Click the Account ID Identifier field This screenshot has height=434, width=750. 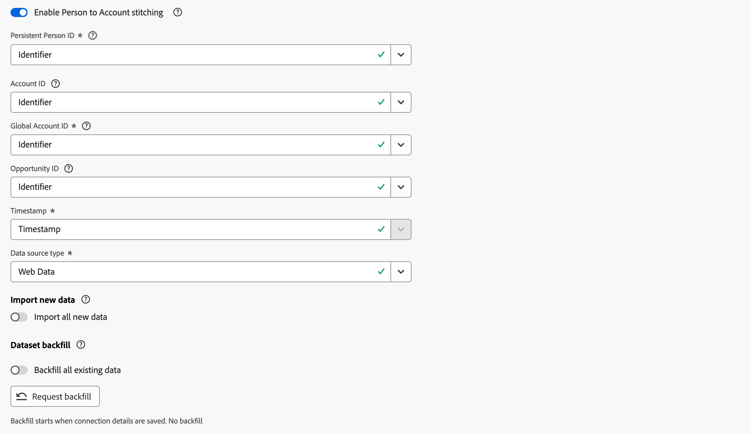point(200,102)
